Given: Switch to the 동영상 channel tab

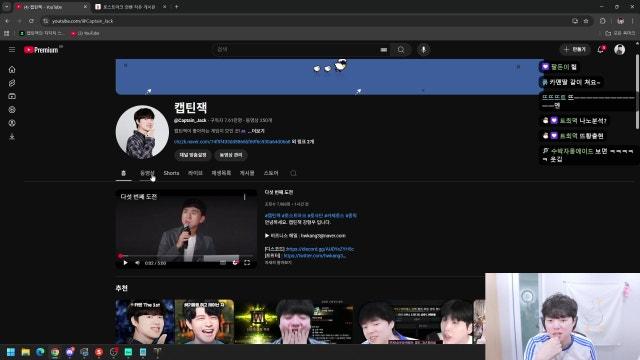Looking at the screenshot, I should [x=147, y=173].
